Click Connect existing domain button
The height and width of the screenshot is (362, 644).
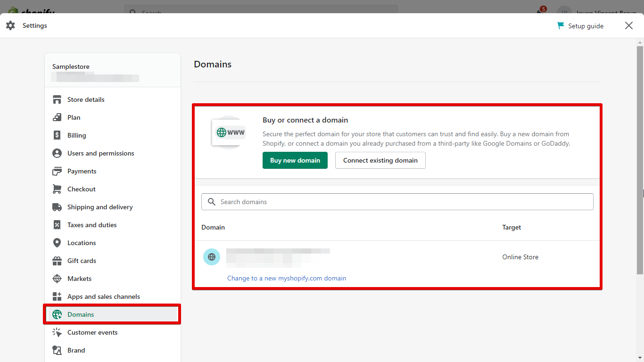pos(380,160)
